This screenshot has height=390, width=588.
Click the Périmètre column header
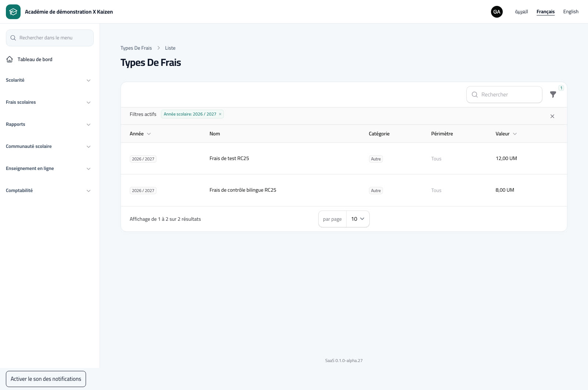point(442,134)
